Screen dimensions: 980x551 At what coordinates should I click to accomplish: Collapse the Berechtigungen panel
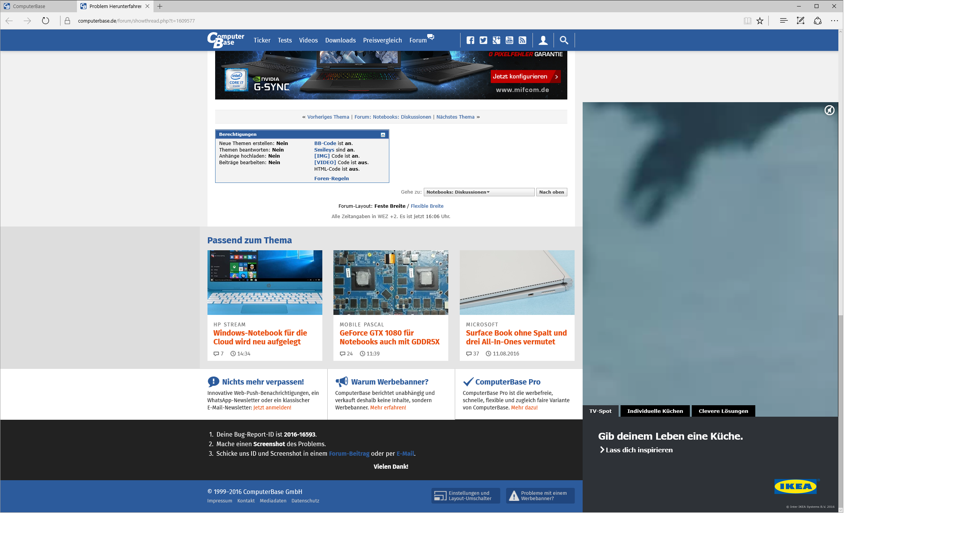pyautogui.click(x=383, y=135)
